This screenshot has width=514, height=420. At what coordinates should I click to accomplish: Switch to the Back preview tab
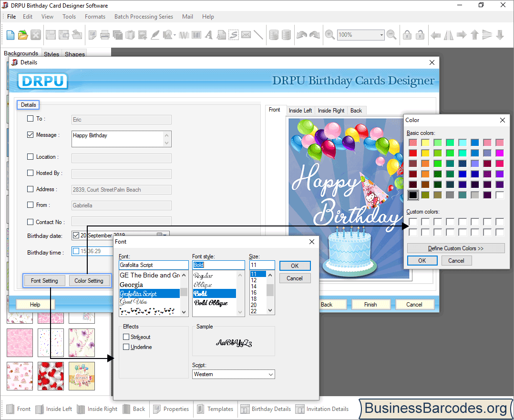click(356, 111)
